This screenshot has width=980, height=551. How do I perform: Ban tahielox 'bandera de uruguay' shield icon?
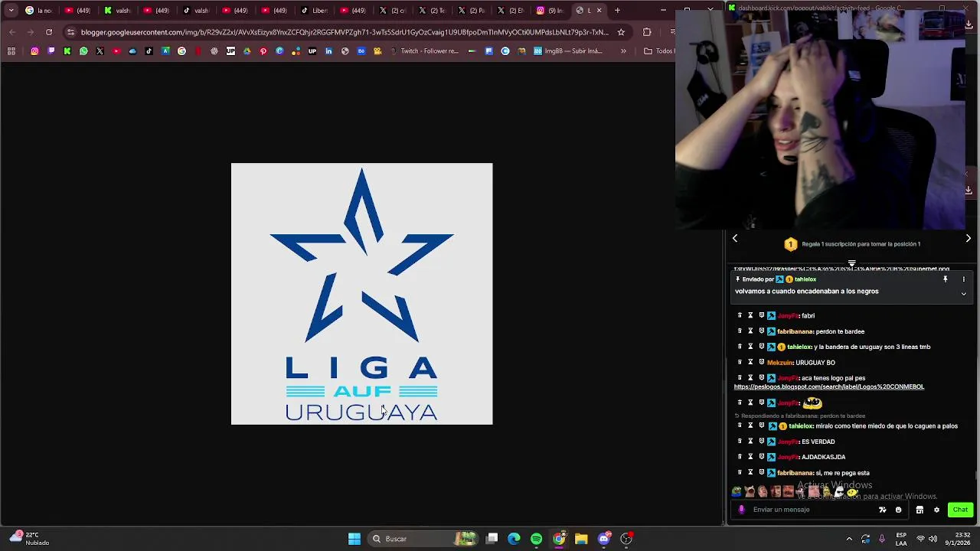coord(761,347)
